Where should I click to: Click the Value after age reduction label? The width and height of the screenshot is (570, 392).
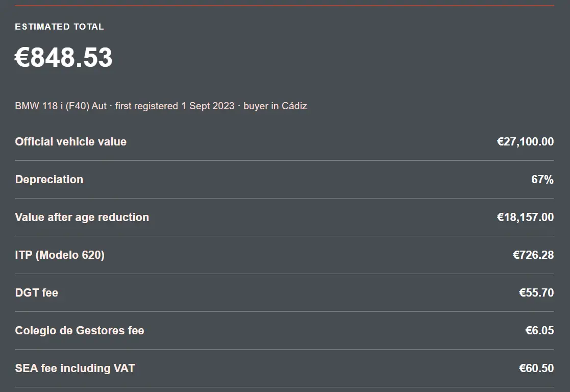pyautogui.click(x=82, y=217)
